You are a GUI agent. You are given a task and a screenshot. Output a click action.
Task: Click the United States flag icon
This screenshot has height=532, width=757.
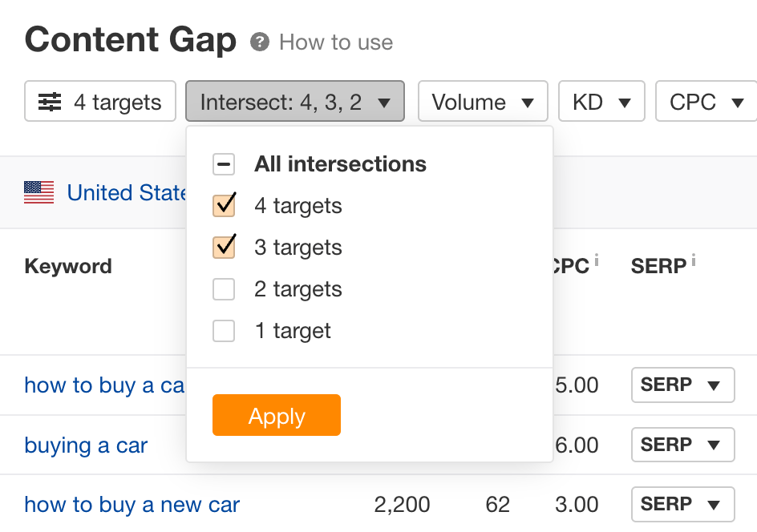point(38,192)
